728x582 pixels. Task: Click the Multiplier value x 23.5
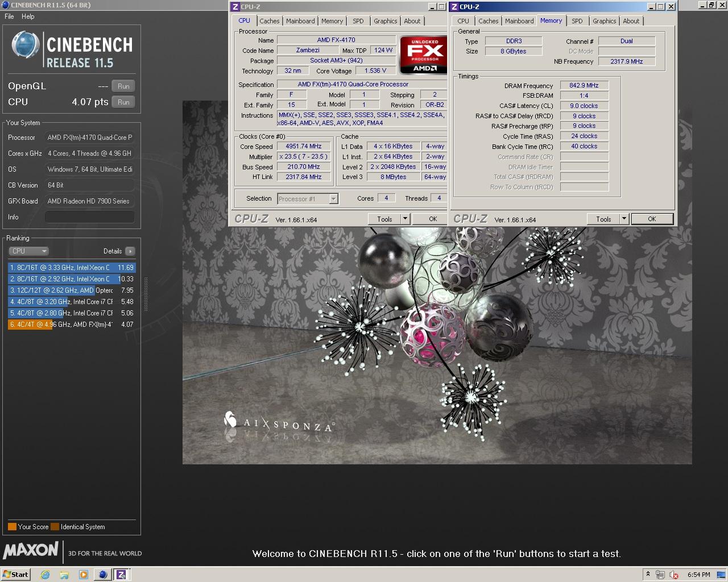point(304,156)
